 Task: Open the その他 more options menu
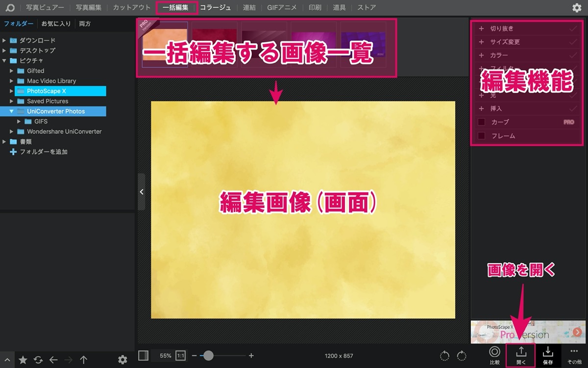574,355
